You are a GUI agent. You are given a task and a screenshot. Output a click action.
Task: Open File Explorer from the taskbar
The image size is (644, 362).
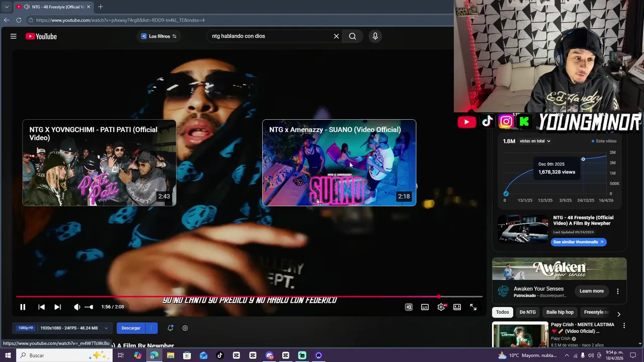(x=171, y=355)
